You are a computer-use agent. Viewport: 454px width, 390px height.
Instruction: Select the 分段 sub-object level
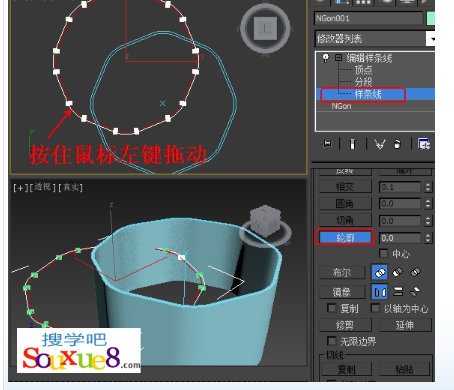pos(363,82)
